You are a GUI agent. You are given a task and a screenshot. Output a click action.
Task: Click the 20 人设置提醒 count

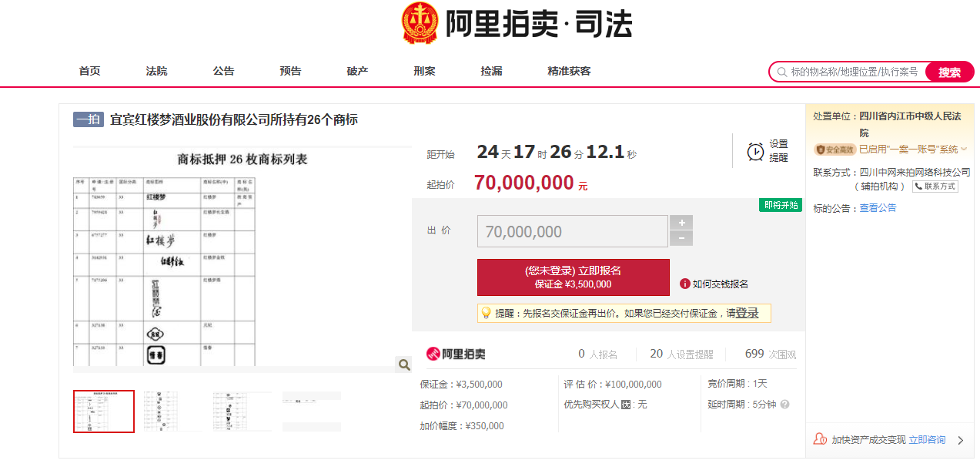[x=682, y=354]
